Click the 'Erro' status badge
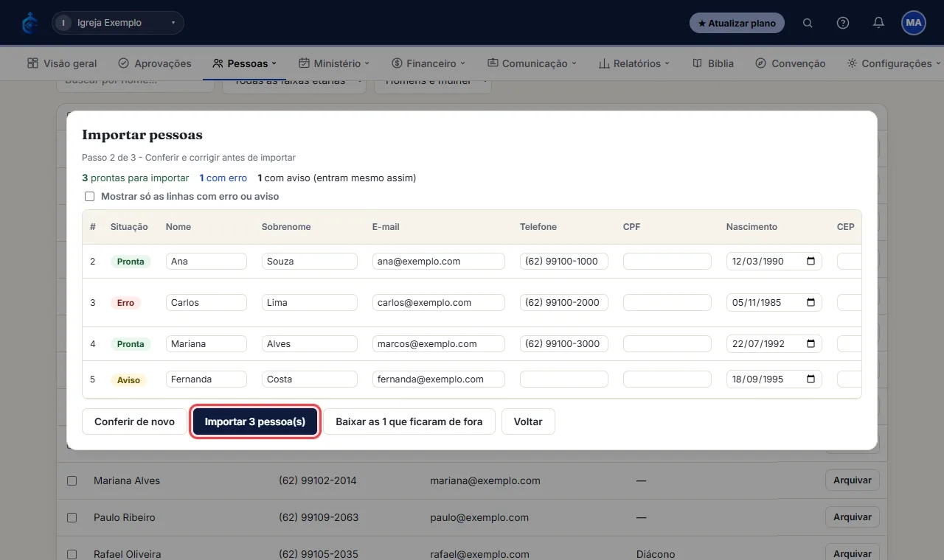Screen dimensions: 944x560 coord(125,303)
